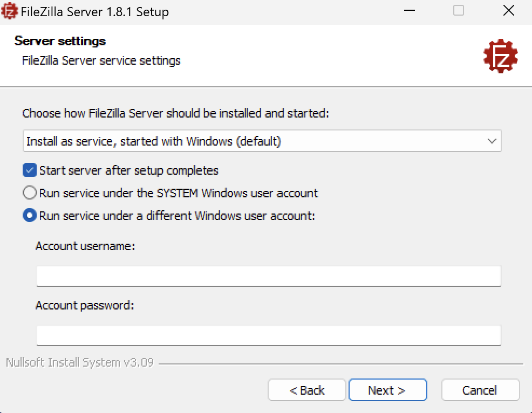
Task: Click the FileZilla icon in the title bar
Action: [x=9, y=10]
